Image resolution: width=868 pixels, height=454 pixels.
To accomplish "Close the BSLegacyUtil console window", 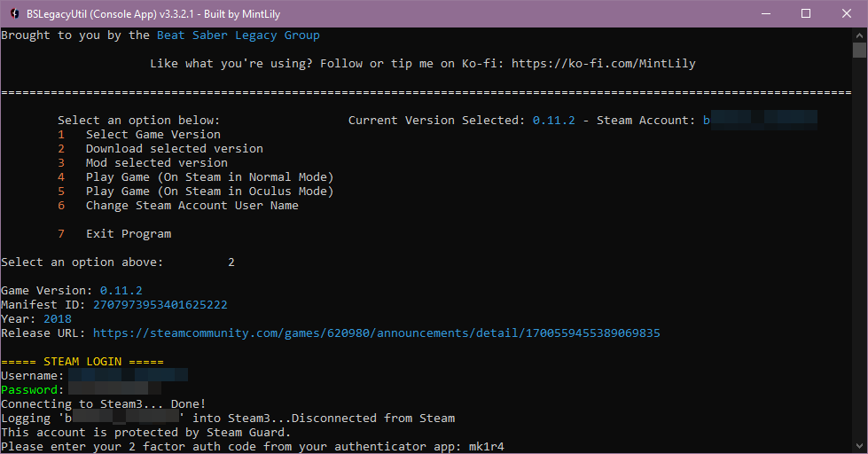I will point(846,13).
